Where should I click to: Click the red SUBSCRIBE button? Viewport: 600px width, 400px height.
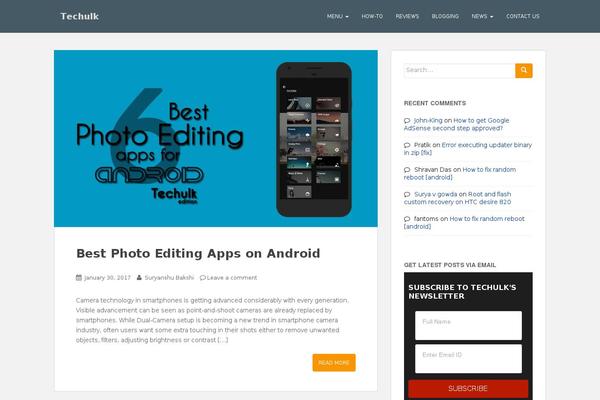tap(468, 389)
